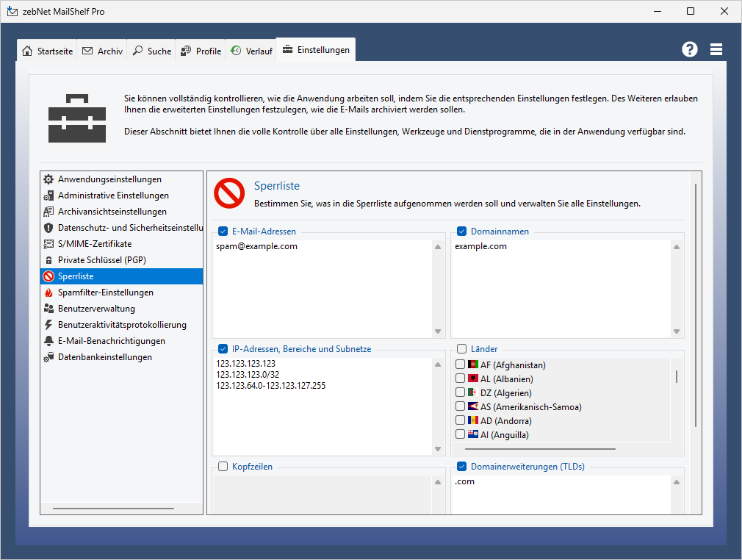
Task: Click the E-Mail-Benachrichtigungen bell icon
Action: [48, 341]
